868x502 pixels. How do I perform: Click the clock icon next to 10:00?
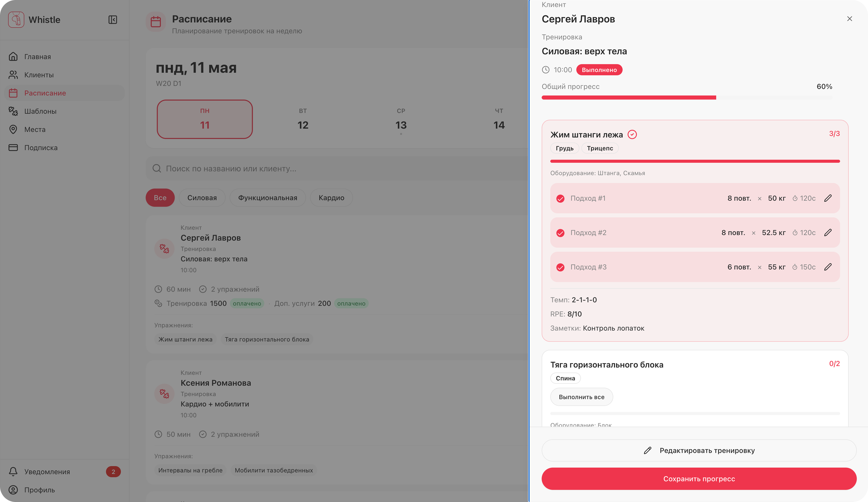tap(546, 70)
